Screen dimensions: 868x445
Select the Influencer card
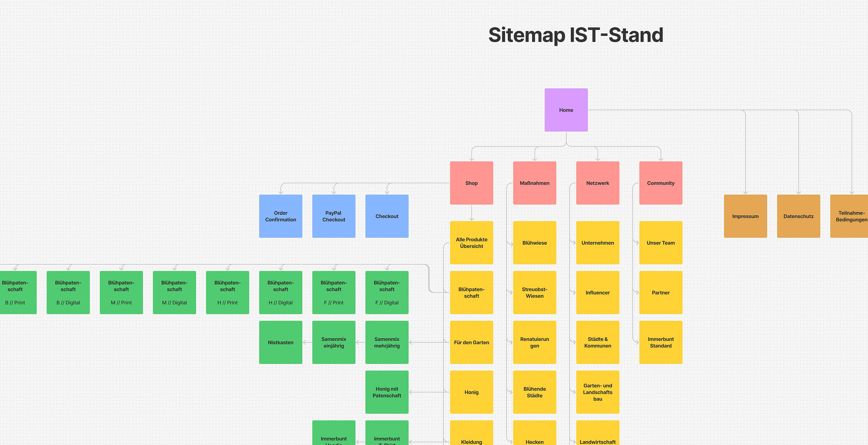click(x=597, y=293)
